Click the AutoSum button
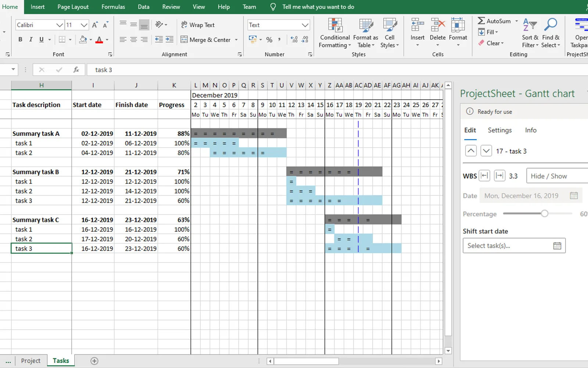Screen dimensions: 588x368 pyautogui.click(x=494, y=21)
